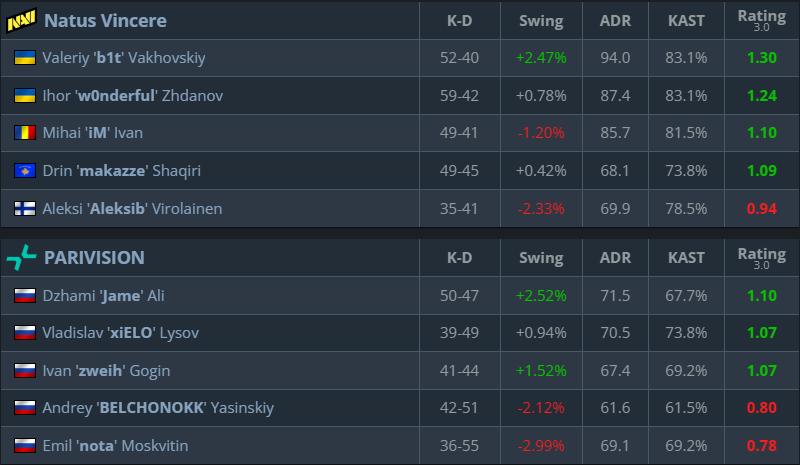Sort PARIVISION table by ADR
The image size is (800, 465).
616,258
